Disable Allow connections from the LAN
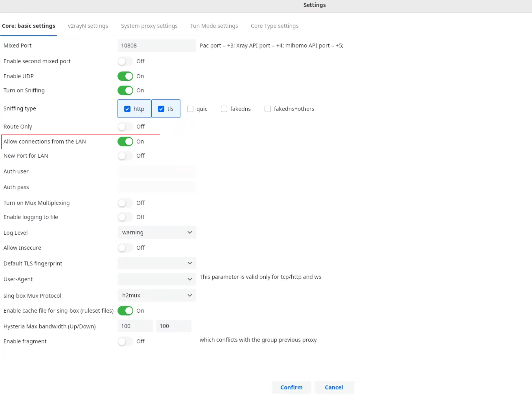The height and width of the screenshot is (397, 532). 125,142
